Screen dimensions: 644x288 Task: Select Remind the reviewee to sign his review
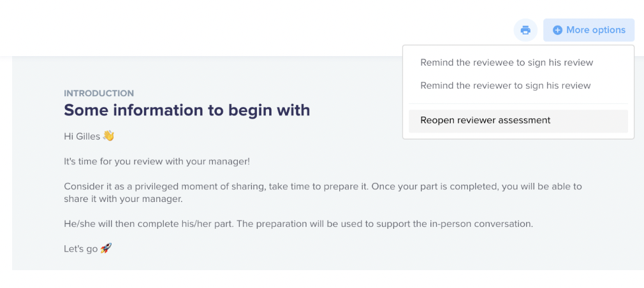pos(507,63)
